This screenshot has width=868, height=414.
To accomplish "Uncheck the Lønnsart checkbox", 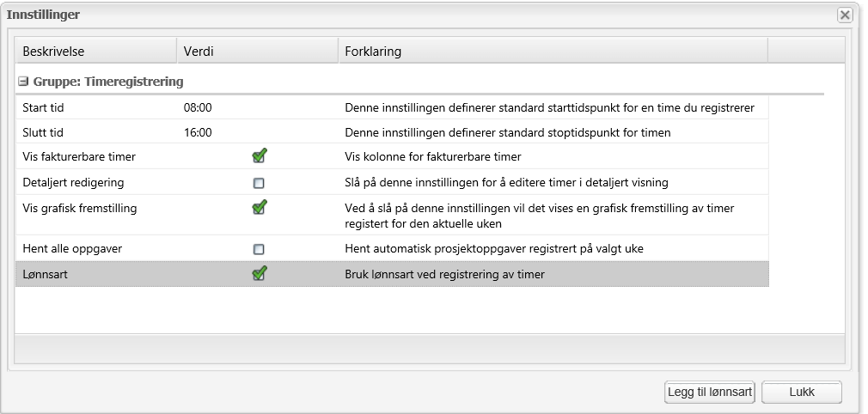I will [x=259, y=274].
